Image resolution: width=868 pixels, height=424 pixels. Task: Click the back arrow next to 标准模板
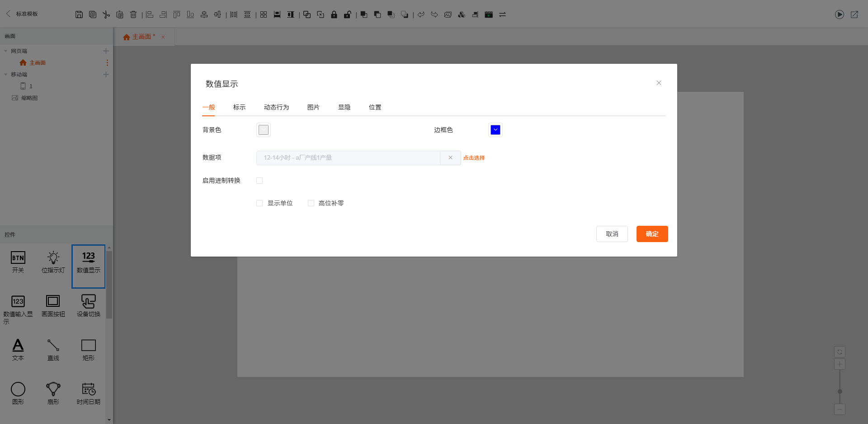click(x=8, y=14)
